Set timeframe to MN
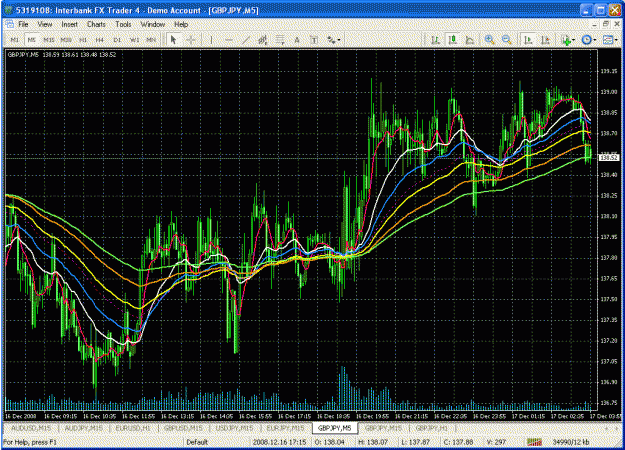The image size is (625, 450). (151, 40)
